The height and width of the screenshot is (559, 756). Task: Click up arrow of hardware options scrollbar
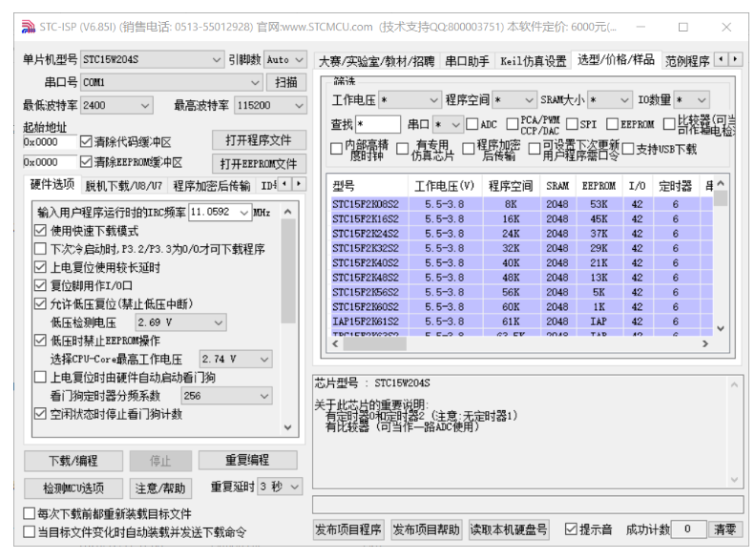[288, 212]
